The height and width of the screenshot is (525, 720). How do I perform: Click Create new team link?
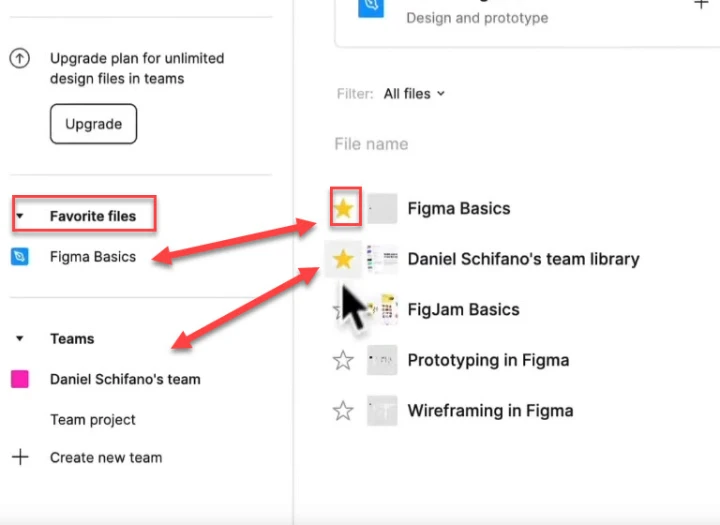pos(106,457)
